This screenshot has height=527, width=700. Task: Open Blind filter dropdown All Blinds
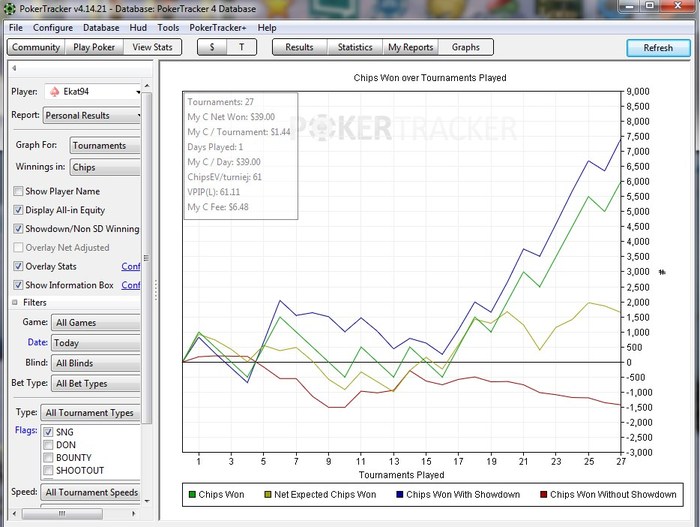click(x=96, y=363)
